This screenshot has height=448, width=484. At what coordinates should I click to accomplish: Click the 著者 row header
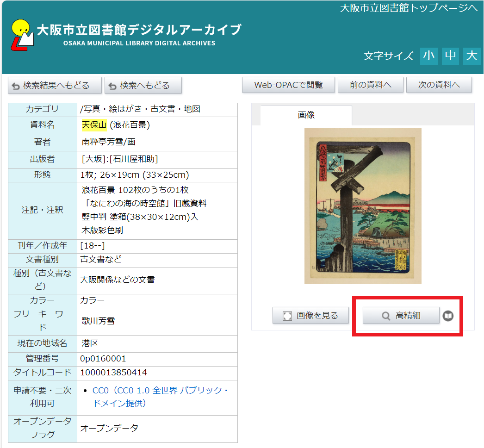tap(42, 142)
